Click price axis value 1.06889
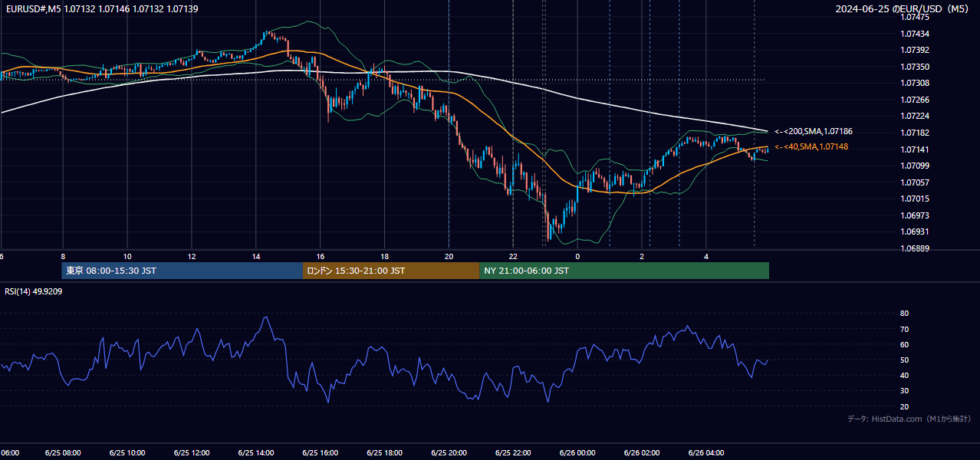This screenshot has width=980, height=460. click(x=916, y=248)
